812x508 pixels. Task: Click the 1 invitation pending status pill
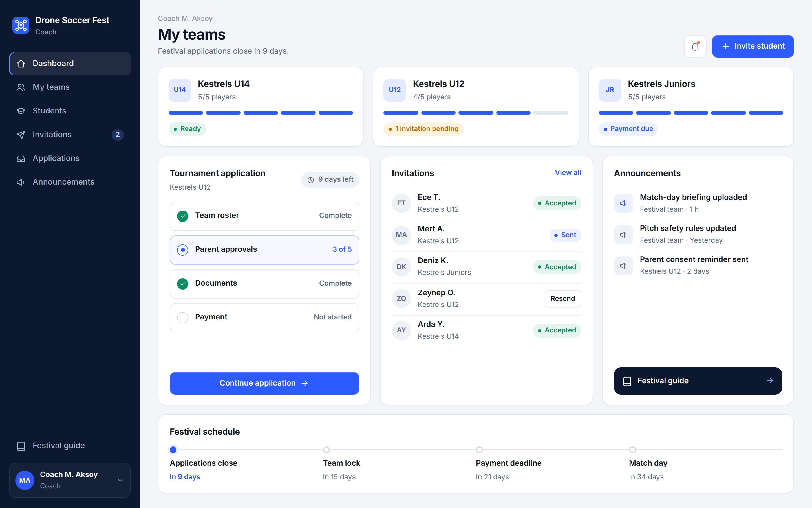click(423, 129)
